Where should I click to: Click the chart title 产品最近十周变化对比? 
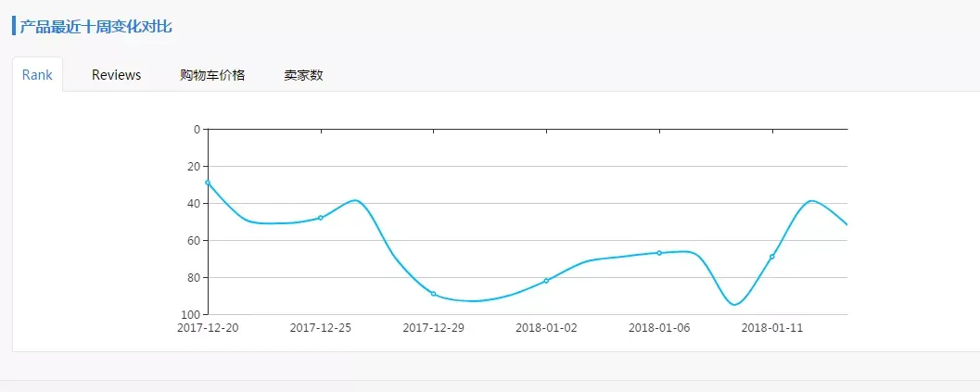click(x=96, y=26)
